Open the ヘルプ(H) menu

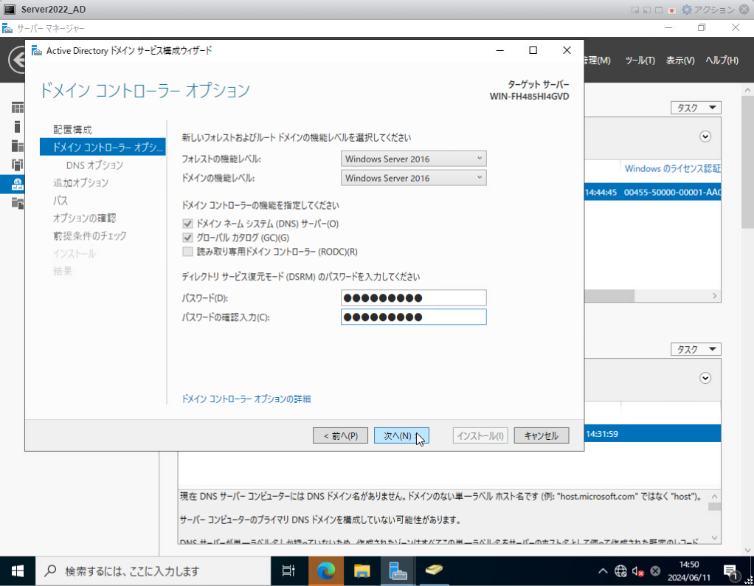[x=722, y=61]
